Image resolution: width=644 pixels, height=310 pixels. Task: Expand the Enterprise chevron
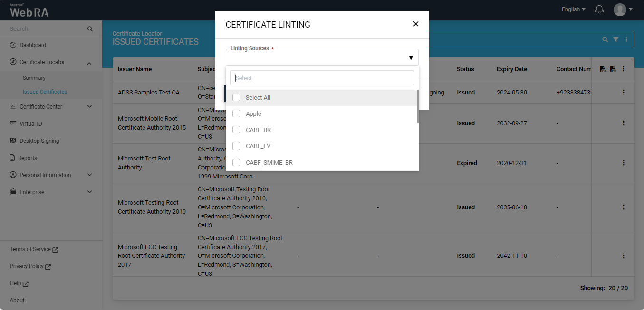click(90, 192)
